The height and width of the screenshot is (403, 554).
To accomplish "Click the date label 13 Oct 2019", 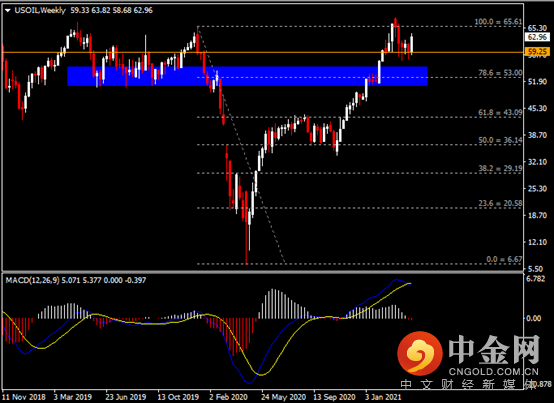I will pos(178,397).
